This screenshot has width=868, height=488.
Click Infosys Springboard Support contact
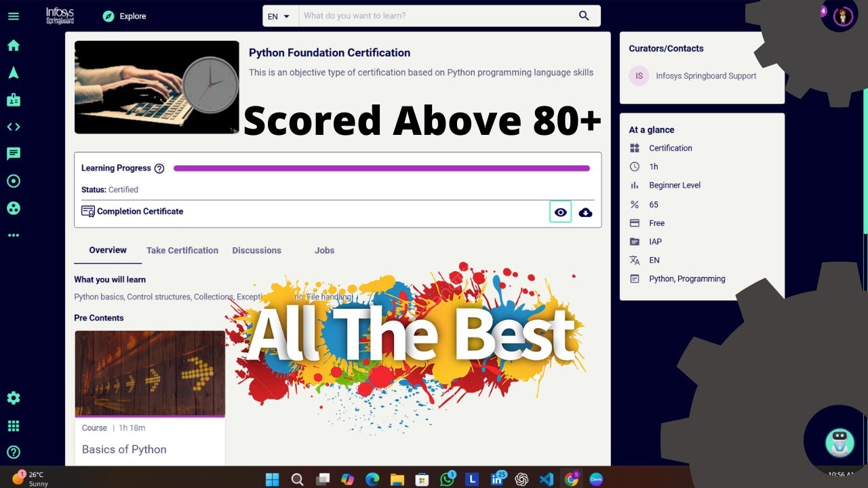[706, 76]
